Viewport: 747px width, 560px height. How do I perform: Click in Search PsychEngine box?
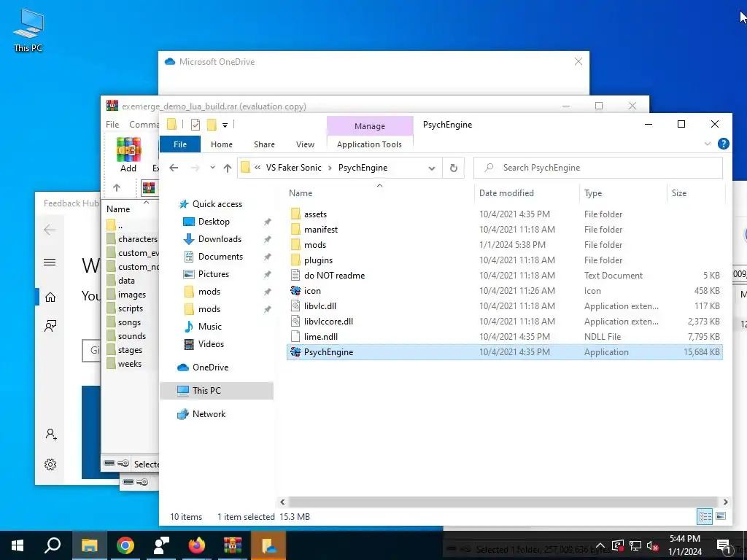click(x=598, y=168)
